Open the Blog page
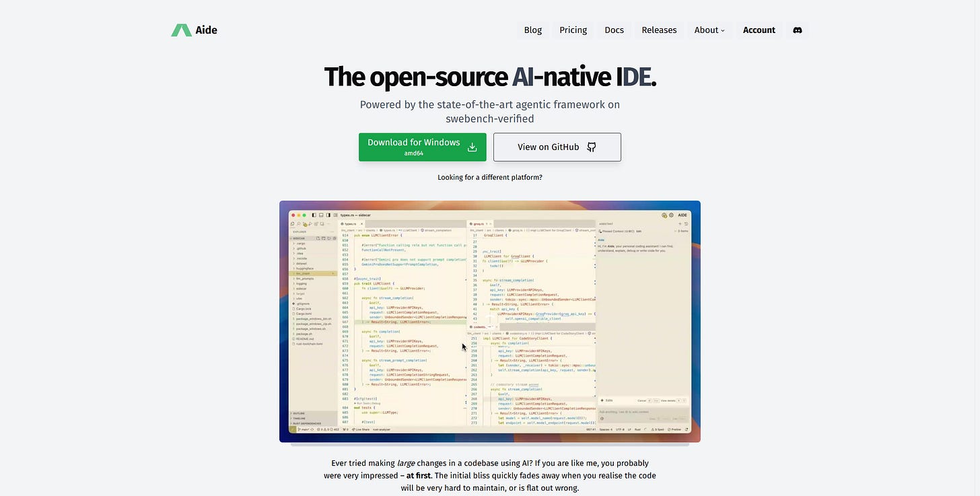The height and width of the screenshot is (496, 980). pyautogui.click(x=533, y=30)
